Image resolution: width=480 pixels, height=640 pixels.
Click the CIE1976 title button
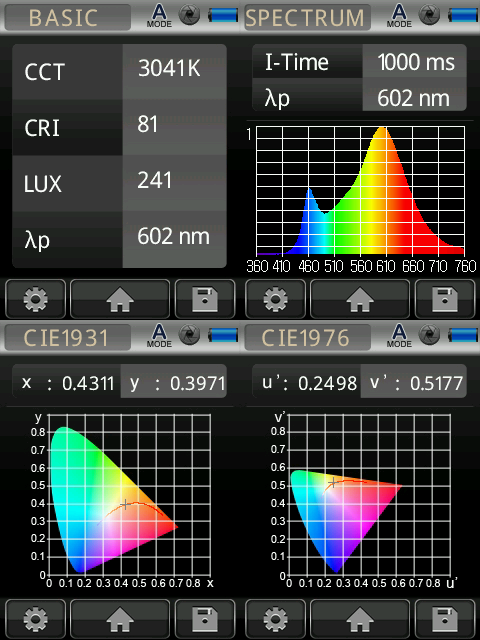pyautogui.click(x=307, y=338)
